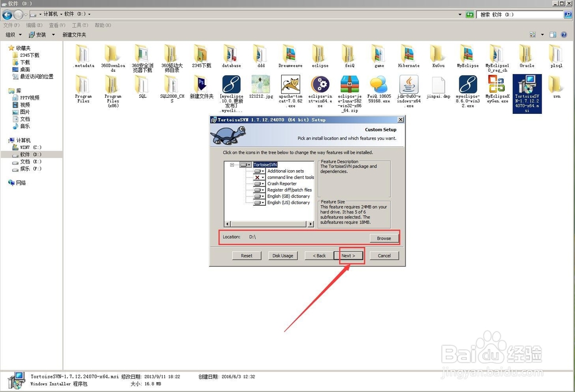Viewport: 575px width, 392px height.
Task: Open the 文件(F) menu
Action: pos(11,25)
